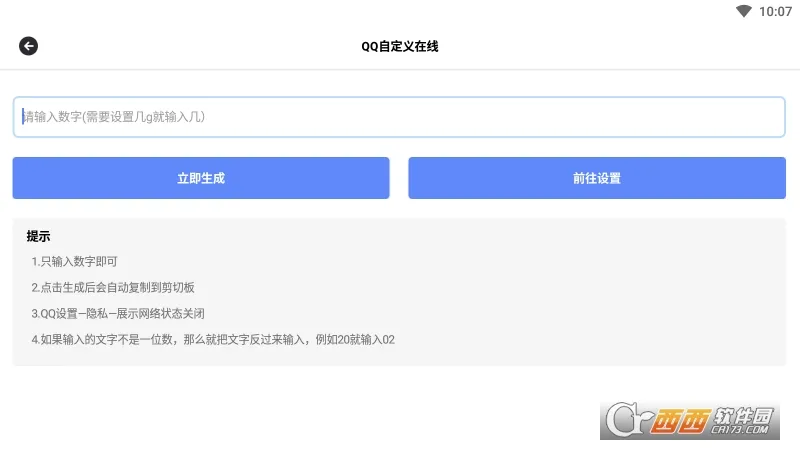
Task: Go back with the arrow icon
Action: (29, 46)
